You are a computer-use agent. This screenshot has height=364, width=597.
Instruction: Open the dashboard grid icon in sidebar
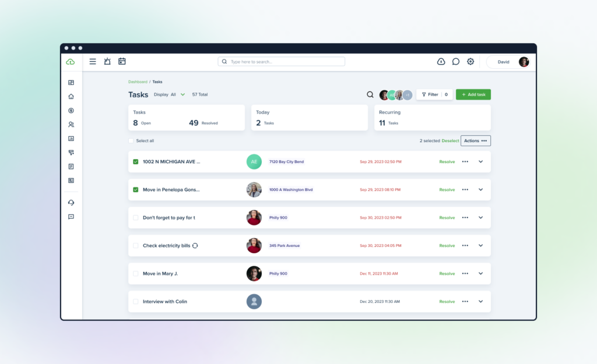[71, 83]
